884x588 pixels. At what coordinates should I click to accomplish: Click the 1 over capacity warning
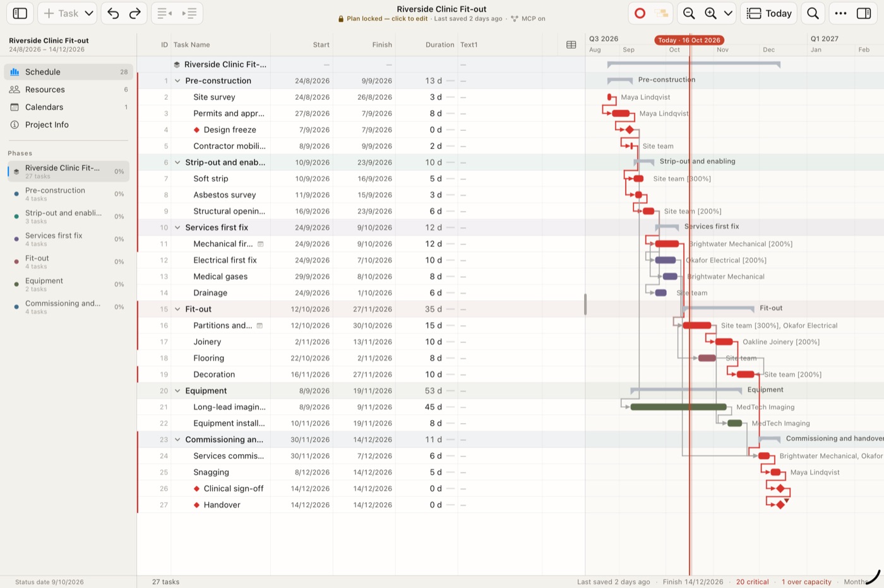(806, 582)
